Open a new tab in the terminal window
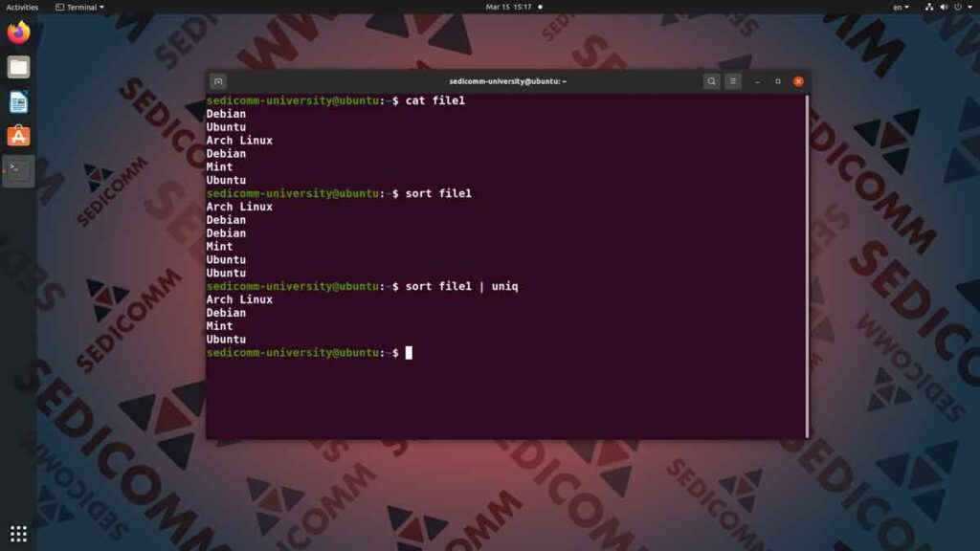Image resolution: width=980 pixels, height=551 pixels. click(x=218, y=81)
